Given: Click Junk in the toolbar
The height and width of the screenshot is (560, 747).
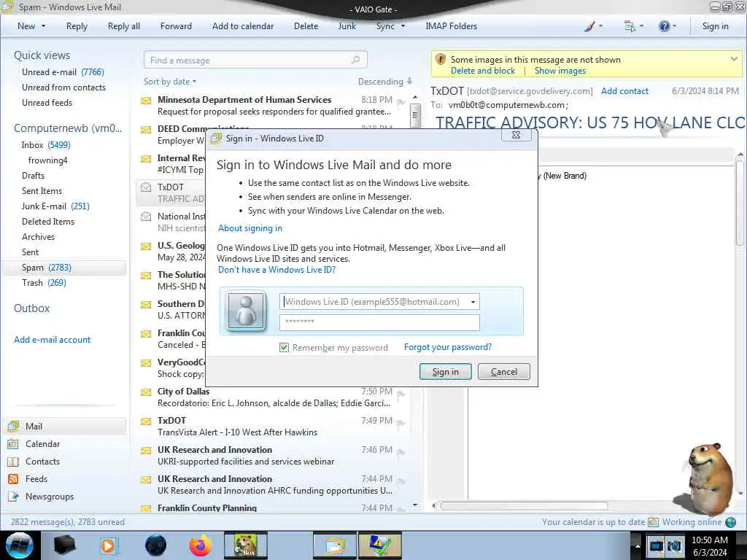Looking at the screenshot, I should [347, 26].
